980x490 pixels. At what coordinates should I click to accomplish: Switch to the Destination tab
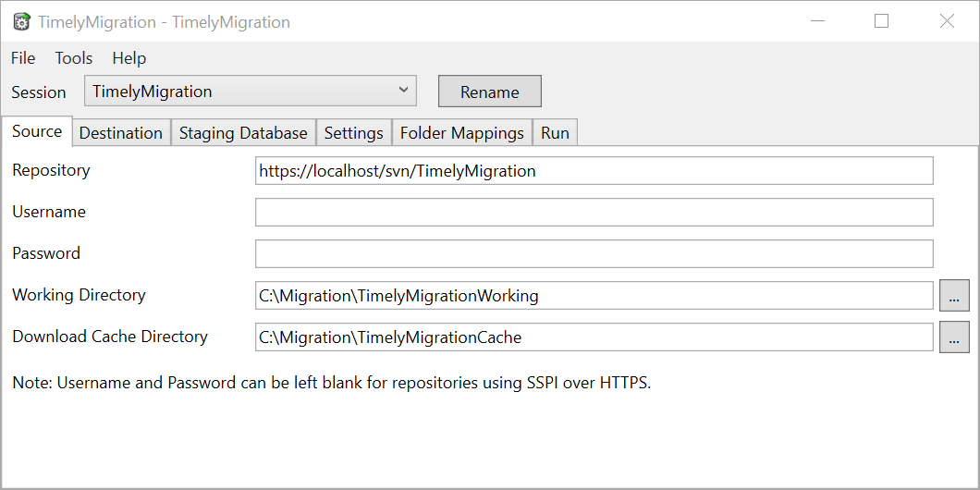[x=121, y=133]
